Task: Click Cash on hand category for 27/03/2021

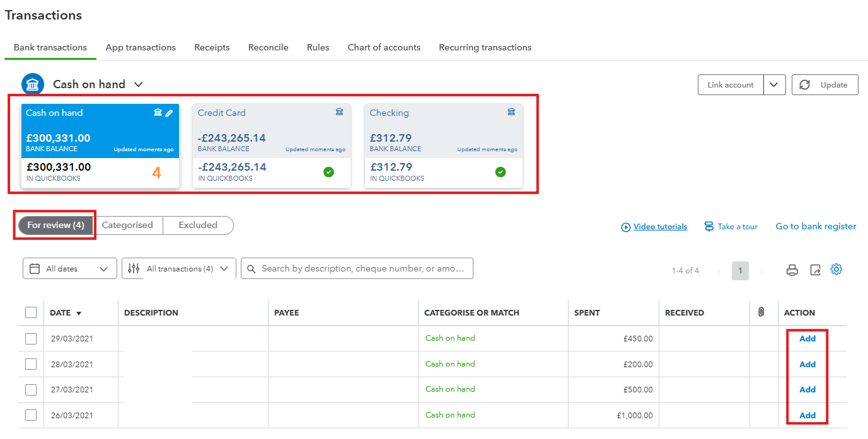Action: (450, 389)
